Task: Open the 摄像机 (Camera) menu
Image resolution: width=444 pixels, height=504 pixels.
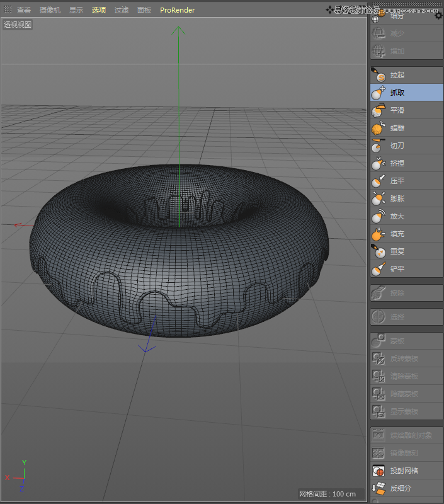Action: click(x=50, y=10)
